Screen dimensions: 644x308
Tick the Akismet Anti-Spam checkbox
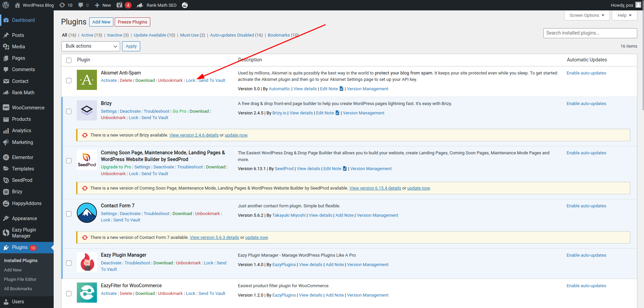(x=69, y=81)
